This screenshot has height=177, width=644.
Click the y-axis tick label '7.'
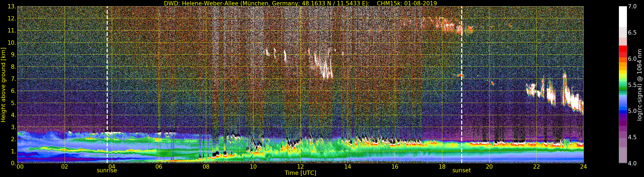click(13, 79)
